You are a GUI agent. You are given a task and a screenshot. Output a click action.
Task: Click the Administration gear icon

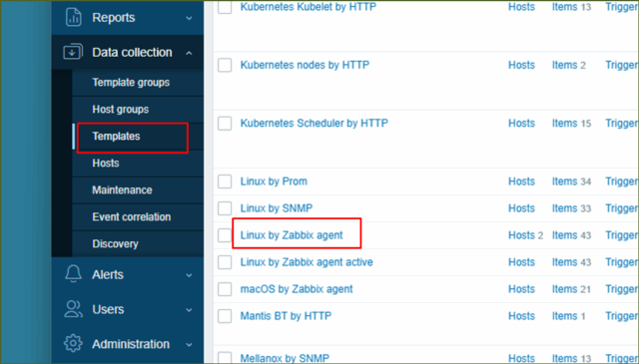point(73,344)
